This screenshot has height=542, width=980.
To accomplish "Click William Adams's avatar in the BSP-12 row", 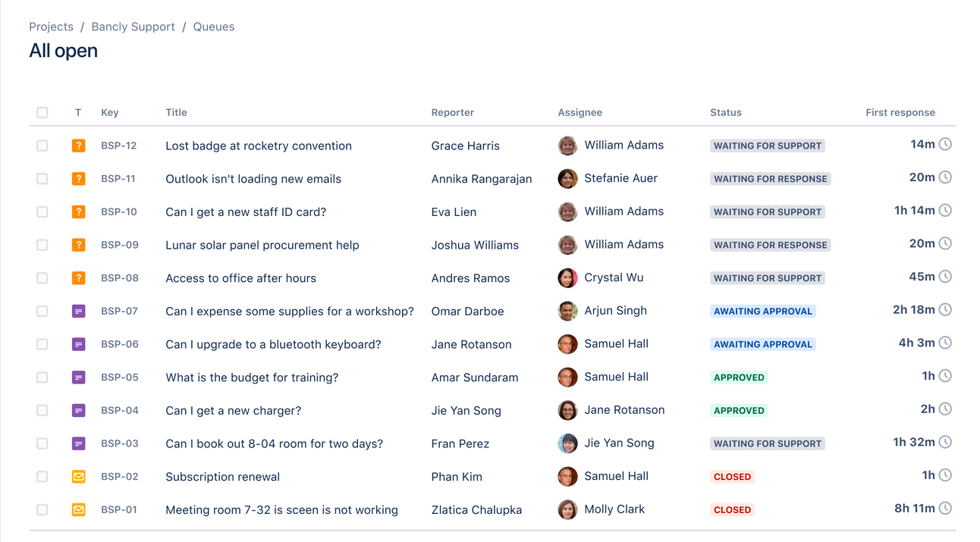I will [567, 146].
